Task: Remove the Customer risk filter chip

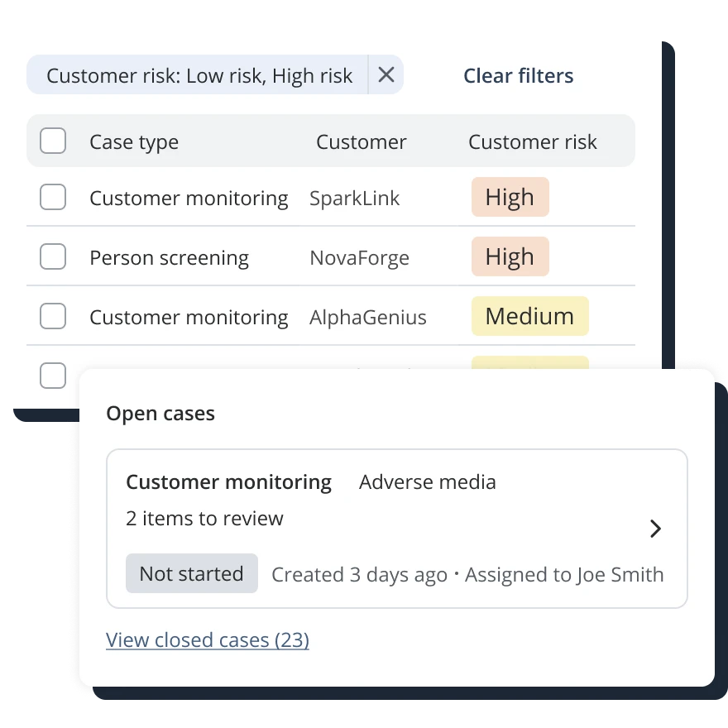Action: (386, 74)
